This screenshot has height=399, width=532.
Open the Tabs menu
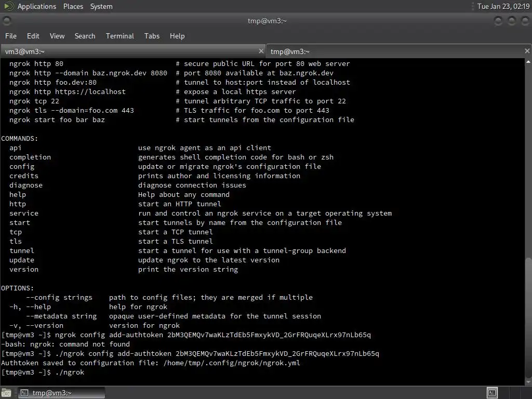click(x=152, y=36)
